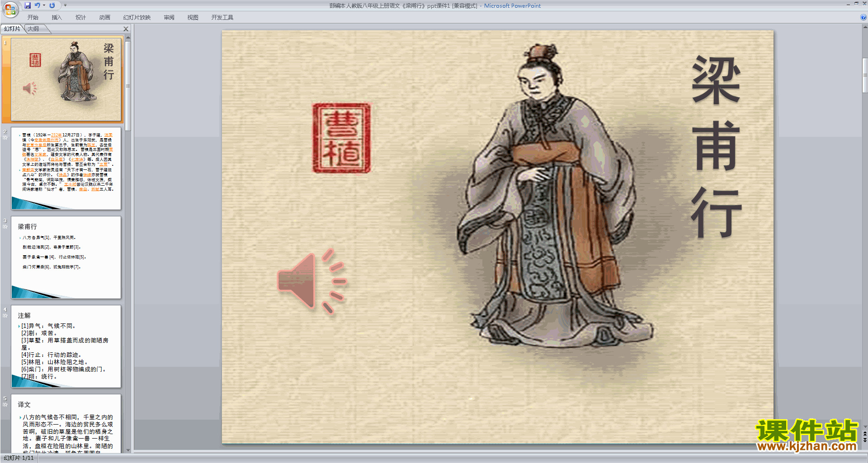The height and width of the screenshot is (463, 868).
Task: Select slide 5 thumbnail titled 译文
Action: (66, 424)
